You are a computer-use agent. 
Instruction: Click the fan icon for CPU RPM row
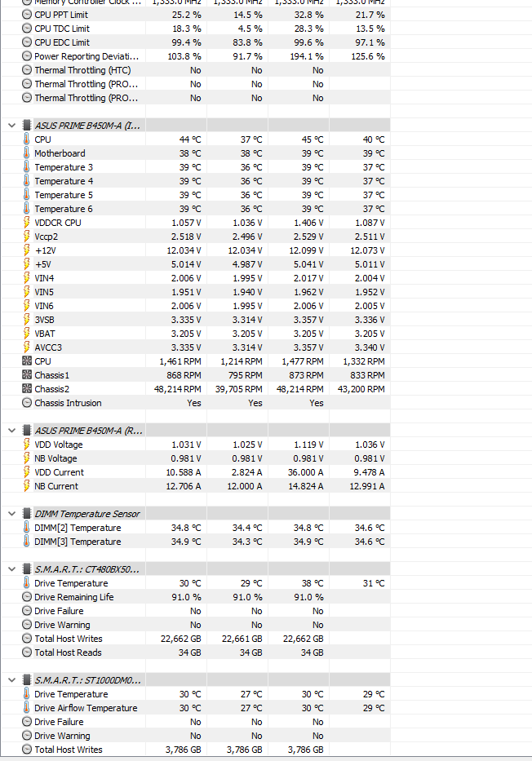pyautogui.click(x=27, y=361)
